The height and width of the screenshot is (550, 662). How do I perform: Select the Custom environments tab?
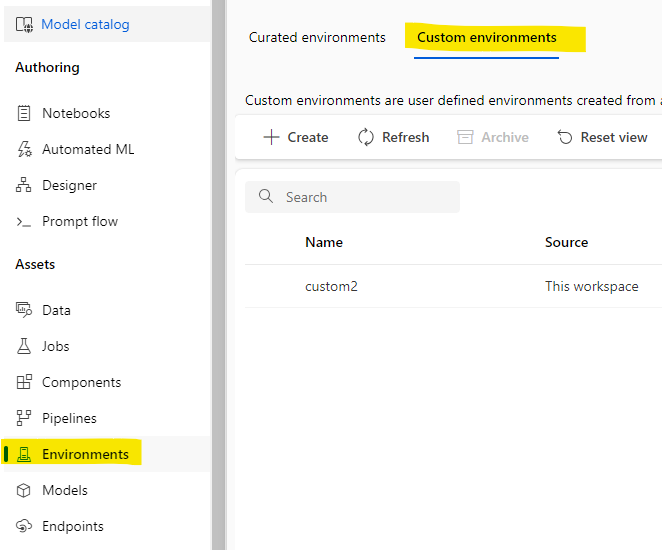pos(486,38)
